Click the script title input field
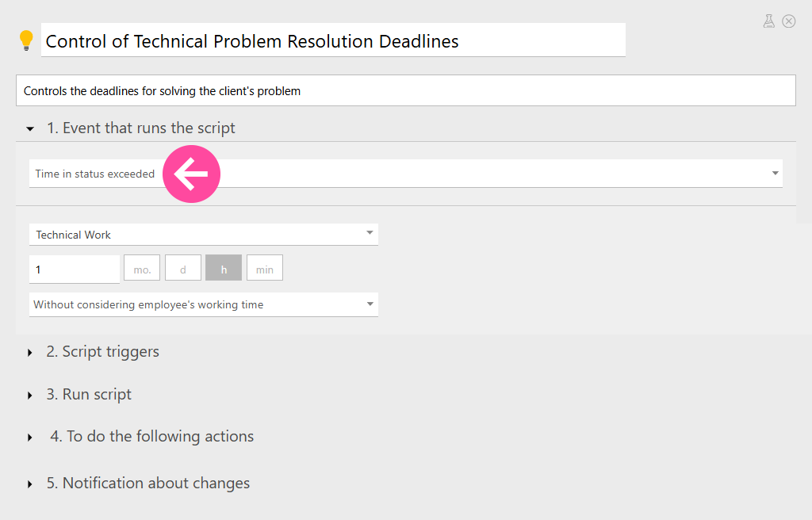This screenshot has width=812, height=520. (x=333, y=40)
